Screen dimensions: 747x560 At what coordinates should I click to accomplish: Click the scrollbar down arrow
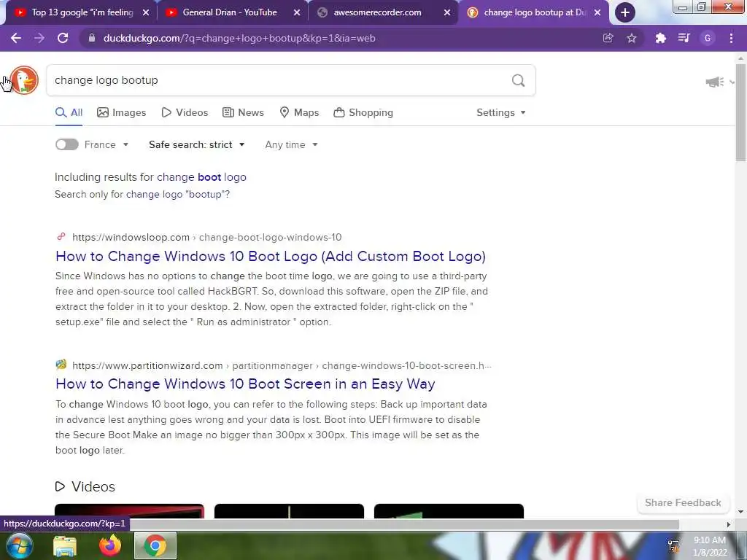(x=740, y=513)
